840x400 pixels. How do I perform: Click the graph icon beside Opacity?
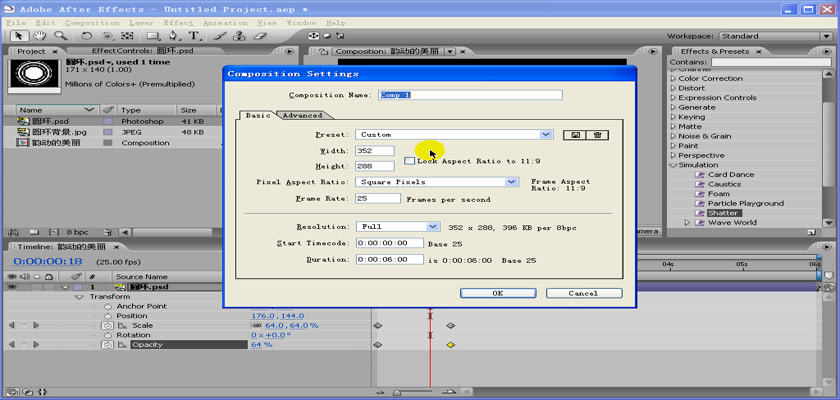pos(123,345)
